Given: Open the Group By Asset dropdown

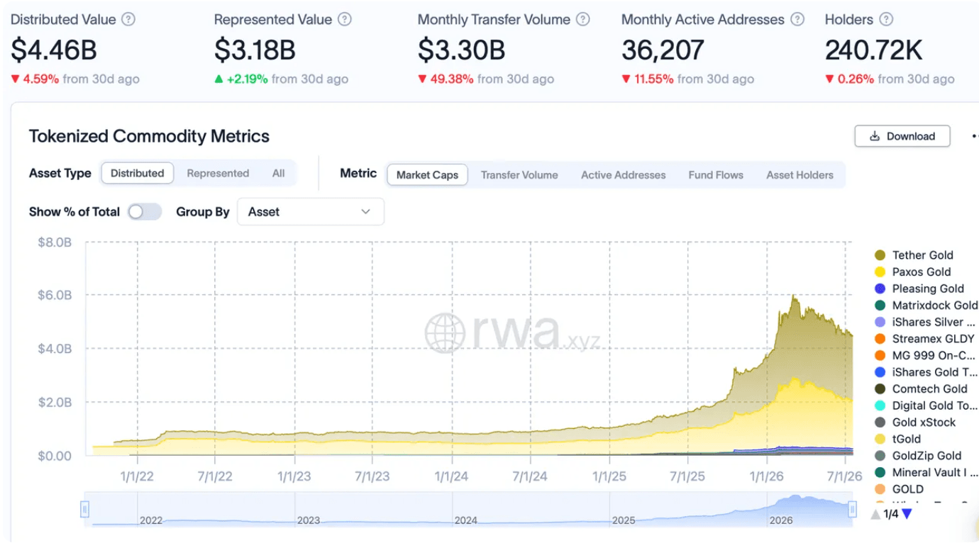Looking at the screenshot, I should tap(311, 212).
